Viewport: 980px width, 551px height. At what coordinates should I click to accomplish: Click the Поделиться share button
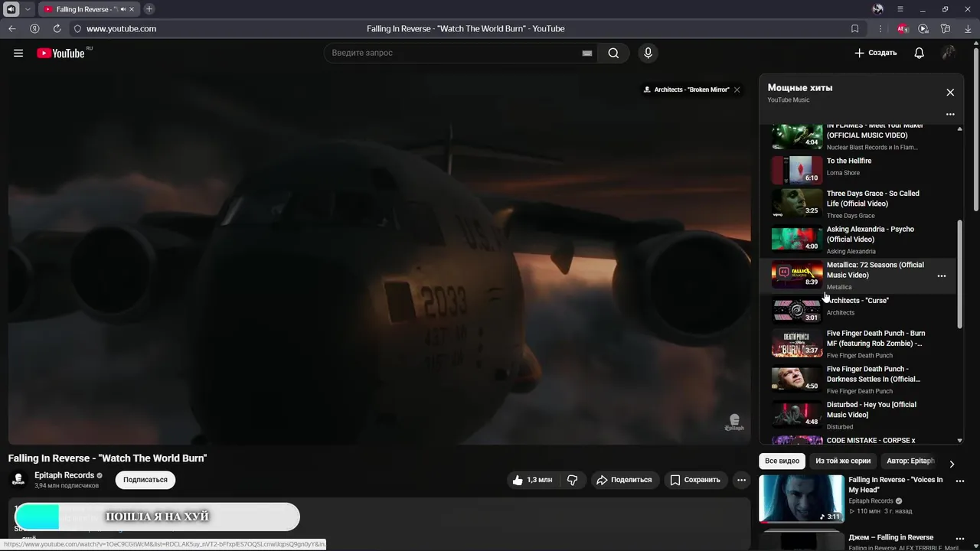pyautogui.click(x=625, y=480)
